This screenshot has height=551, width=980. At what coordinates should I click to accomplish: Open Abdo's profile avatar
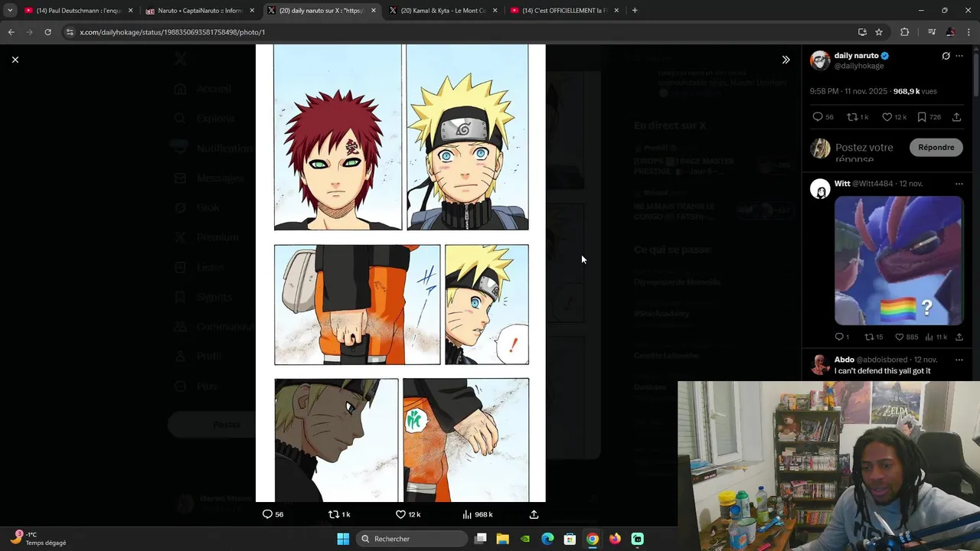(x=820, y=364)
